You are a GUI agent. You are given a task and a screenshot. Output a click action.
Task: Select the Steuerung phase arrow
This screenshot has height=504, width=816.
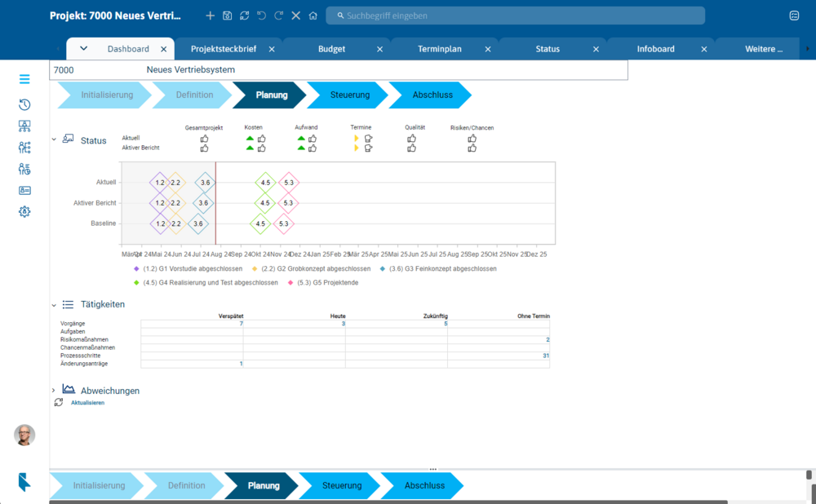(348, 95)
